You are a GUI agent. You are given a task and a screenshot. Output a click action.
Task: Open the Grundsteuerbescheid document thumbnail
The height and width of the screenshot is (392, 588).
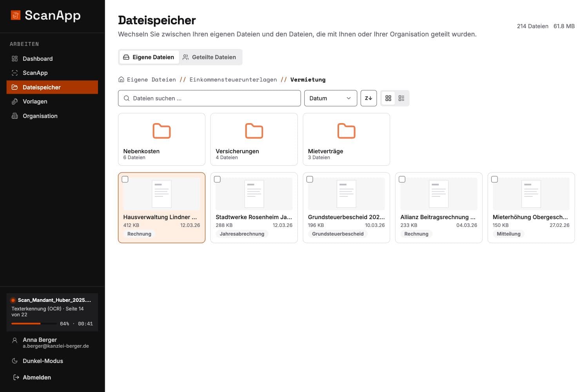pos(347,194)
